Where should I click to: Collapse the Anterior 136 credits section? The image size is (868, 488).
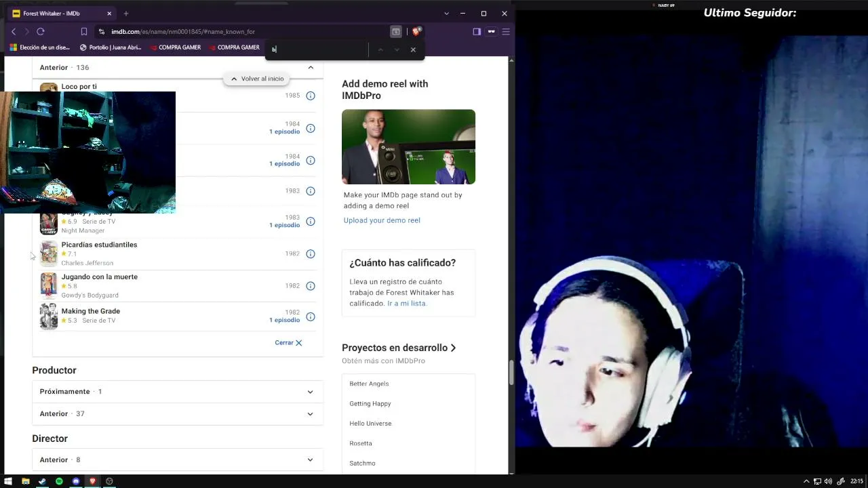178,68
